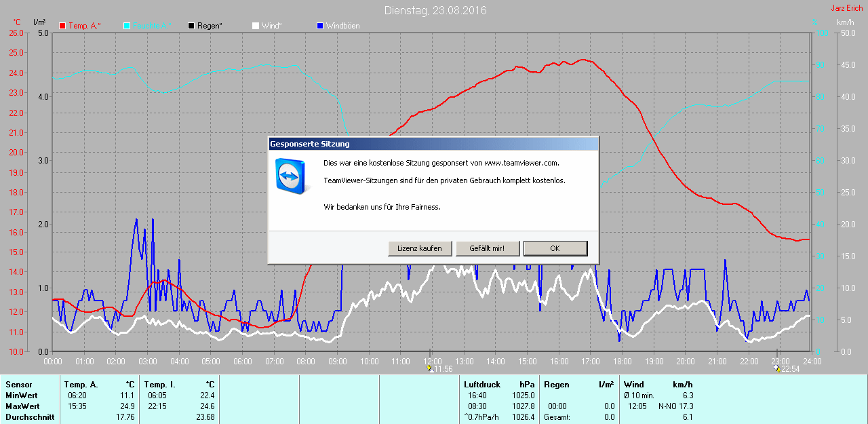Click the 'Temp. A.*' legend label
Image resolution: width=868 pixels, height=424 pixels.
(x=85, y=26)
